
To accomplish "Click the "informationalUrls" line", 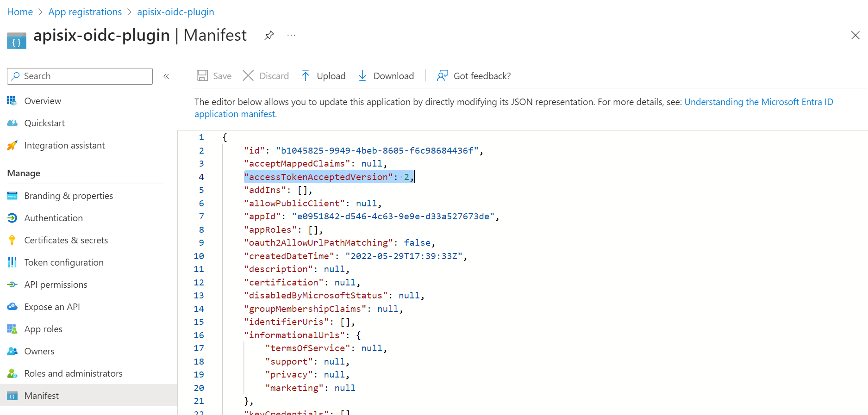I will [302, 335].
